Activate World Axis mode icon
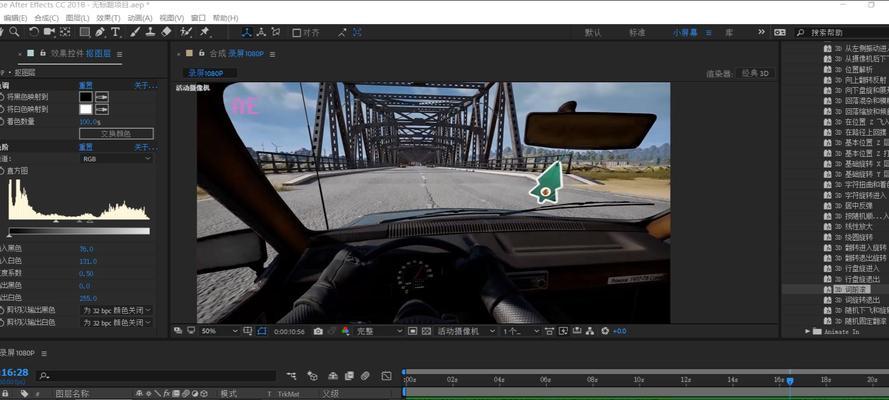 261,32
